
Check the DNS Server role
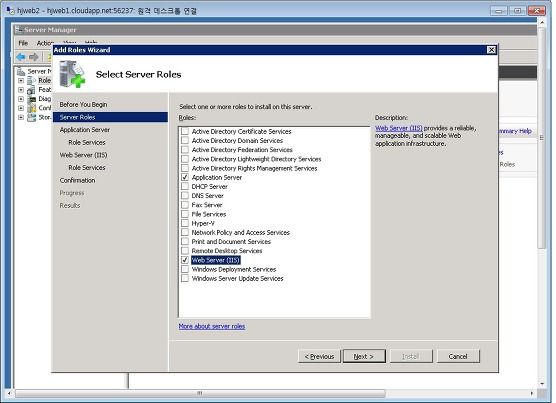(185, 196)
